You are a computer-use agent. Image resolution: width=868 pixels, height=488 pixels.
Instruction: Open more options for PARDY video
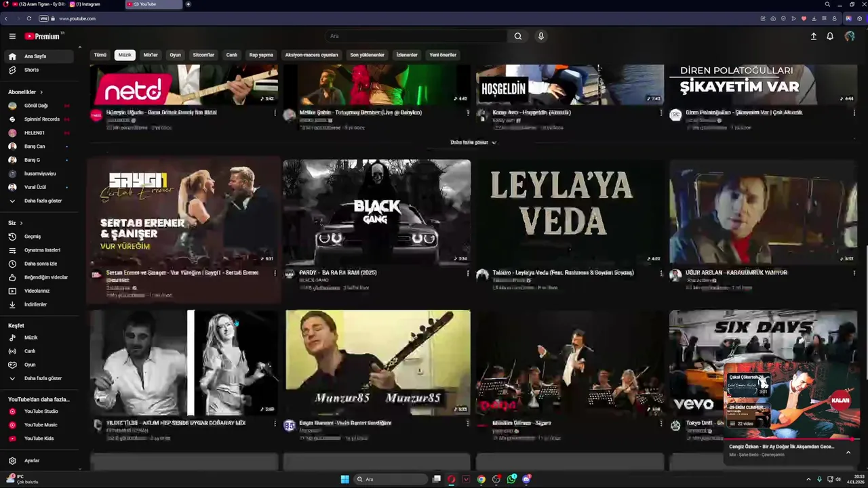pos(468,274)
